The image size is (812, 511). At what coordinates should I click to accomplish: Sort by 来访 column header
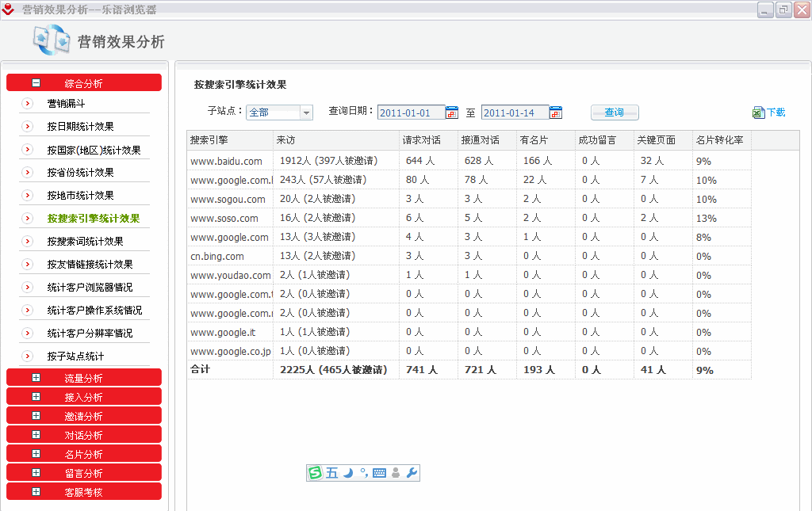[x=336, y=140]
